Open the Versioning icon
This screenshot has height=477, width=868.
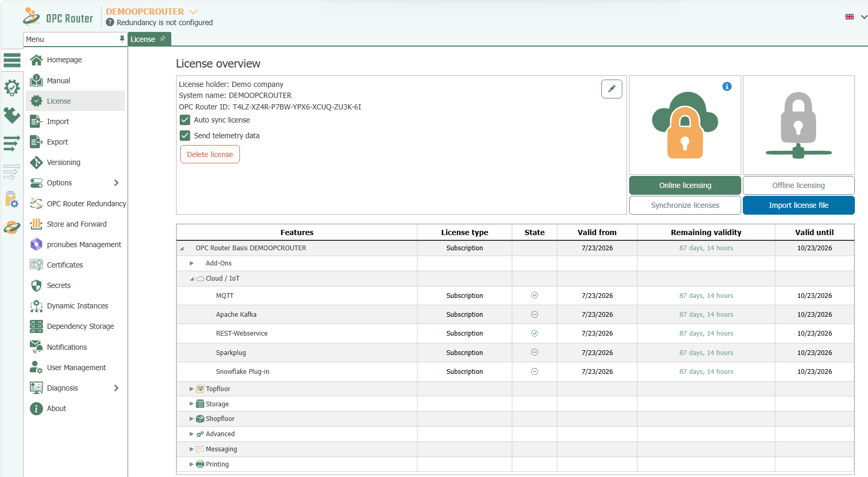point(36,162)
